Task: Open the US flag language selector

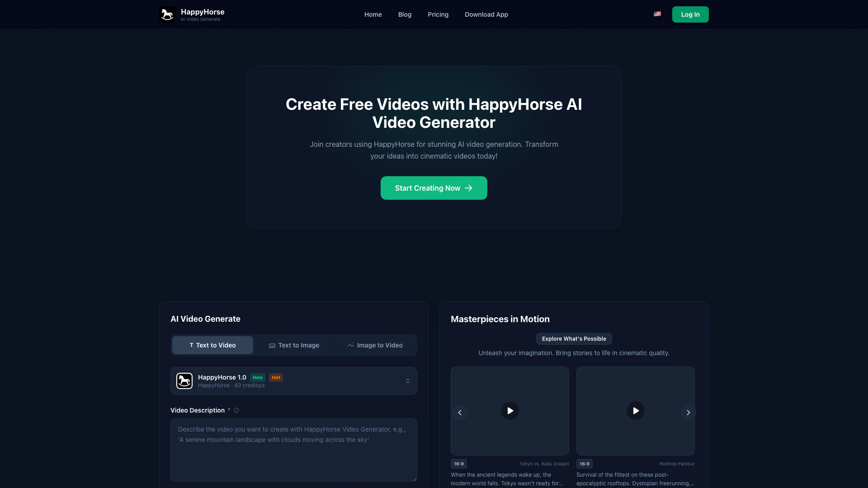Action: [657, 14]
